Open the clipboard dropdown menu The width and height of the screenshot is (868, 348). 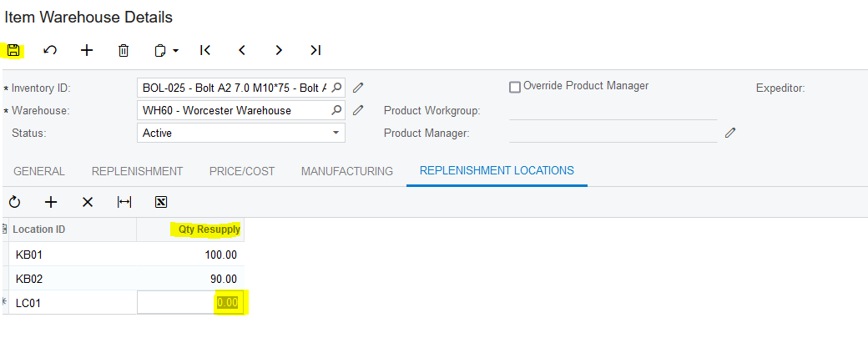pos(167,50)
